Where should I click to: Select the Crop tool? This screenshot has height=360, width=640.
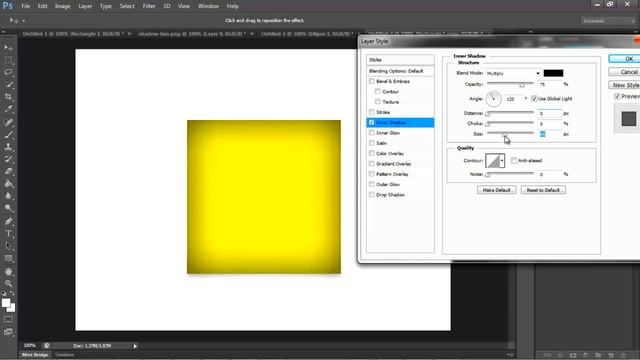[8, 97]
